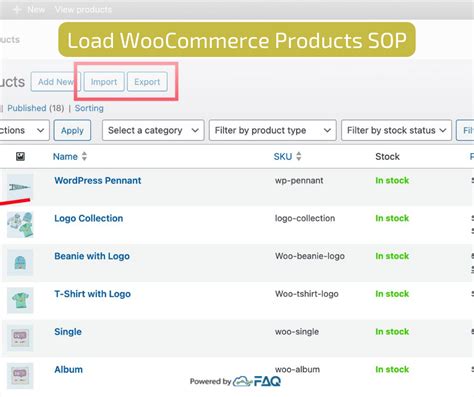Click In stock status for Beanie with Logo
Image resolution: width=474 pixels, height=397 pixels.
click(392, 256)
